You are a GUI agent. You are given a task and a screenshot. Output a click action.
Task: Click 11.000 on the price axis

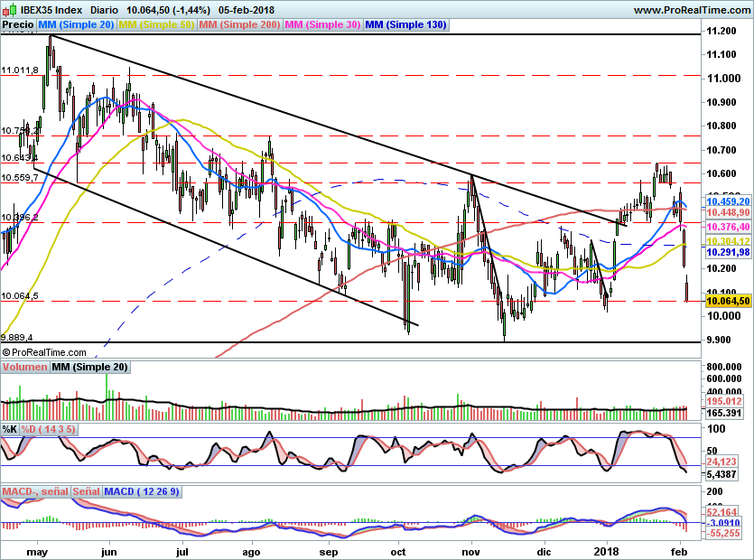tap(722, 79)
